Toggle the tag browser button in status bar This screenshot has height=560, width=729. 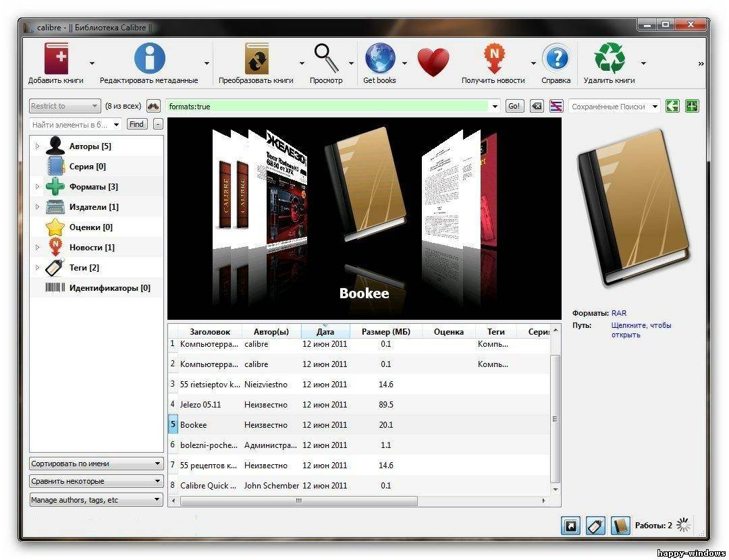click(595, 526)
